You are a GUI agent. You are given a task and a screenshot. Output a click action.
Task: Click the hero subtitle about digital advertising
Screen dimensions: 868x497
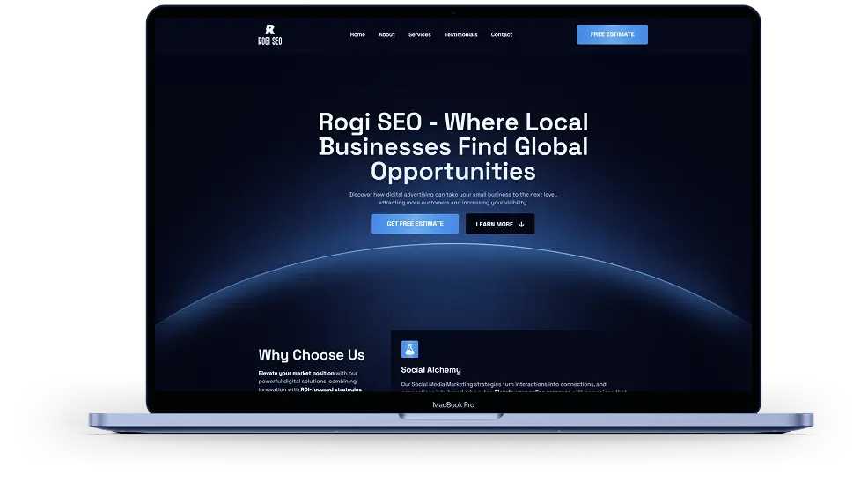click(x=452, y=198)
